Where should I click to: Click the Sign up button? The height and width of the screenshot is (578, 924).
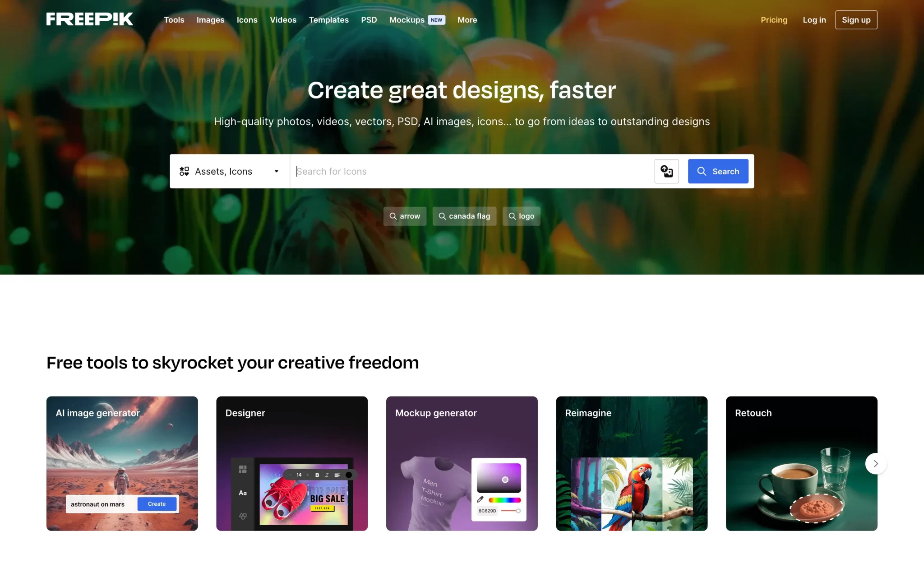point(856,20)
